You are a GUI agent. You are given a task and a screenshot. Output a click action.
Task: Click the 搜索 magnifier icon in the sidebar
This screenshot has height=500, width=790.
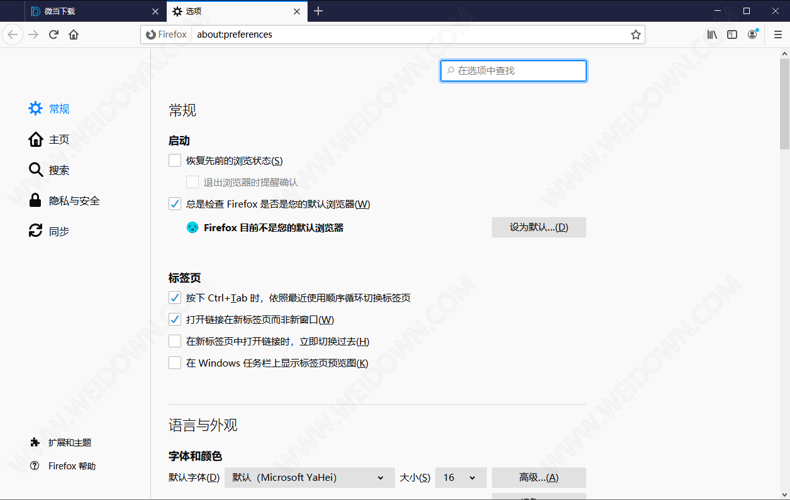(x=35, y=170)
